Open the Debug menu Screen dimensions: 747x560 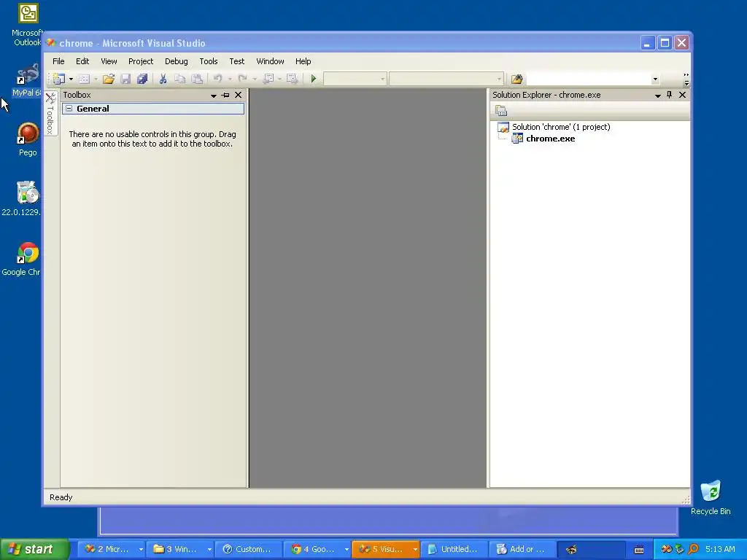(x=177, y=61)
